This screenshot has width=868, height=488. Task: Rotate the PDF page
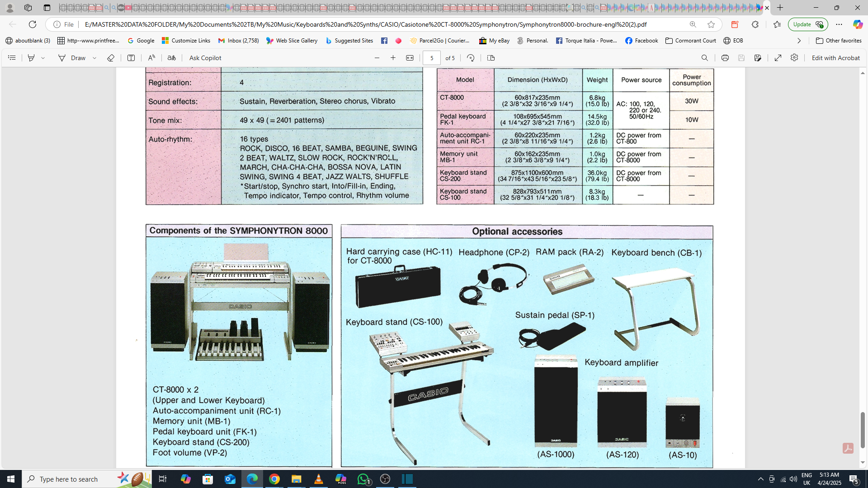click(471, 58)
